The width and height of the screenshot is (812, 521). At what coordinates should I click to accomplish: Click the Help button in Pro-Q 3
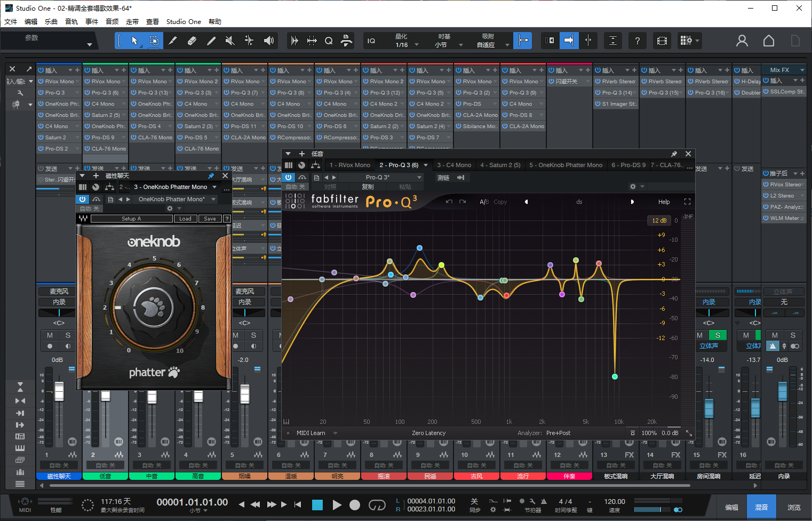[664, 202]
